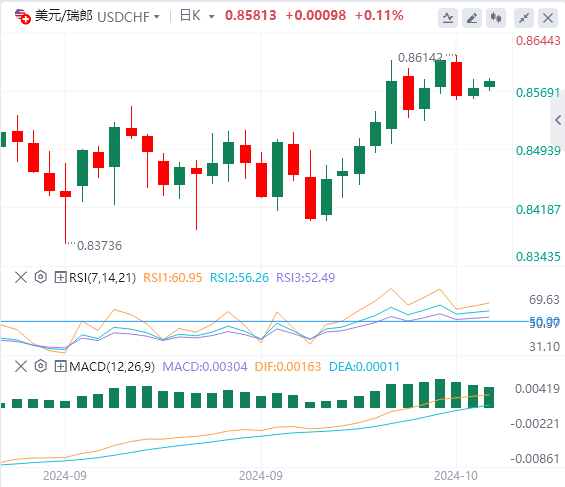Click the MACD axis value -0.00221
The width and height of the screenshot is (565, 487).
(535, 424)
